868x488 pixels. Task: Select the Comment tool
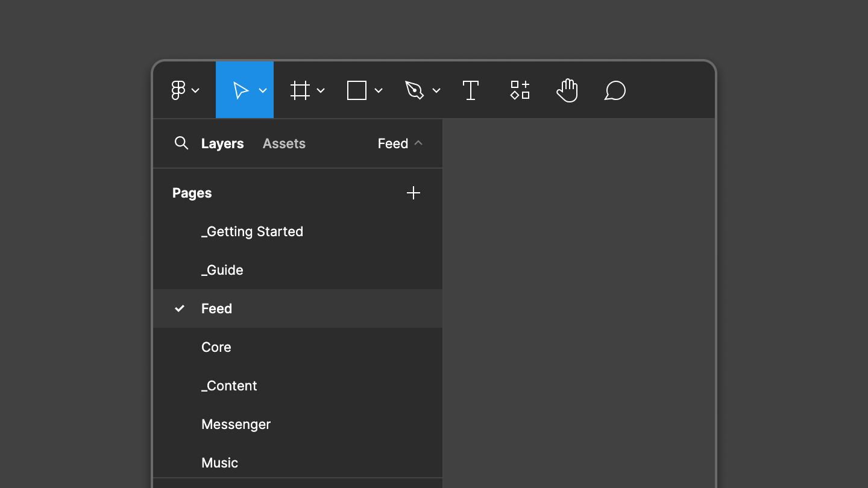615,90
